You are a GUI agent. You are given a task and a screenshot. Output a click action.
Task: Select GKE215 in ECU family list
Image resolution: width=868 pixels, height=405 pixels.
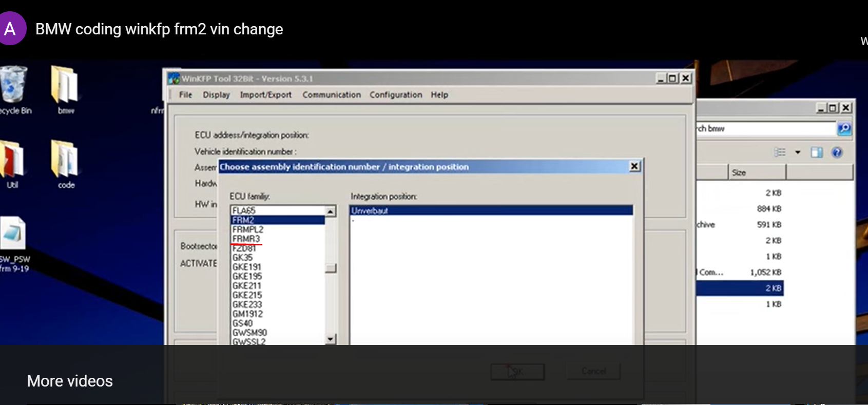tap(278, 295)
